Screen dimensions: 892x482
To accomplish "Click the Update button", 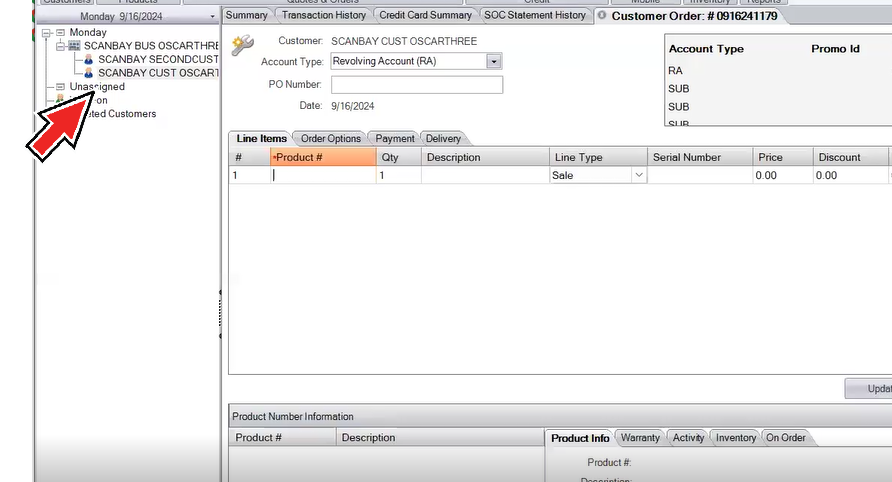I will pos(868,389).
